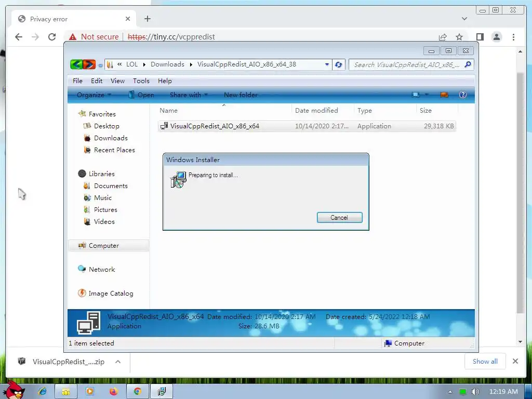Select the Privacy error tab
532x399 pixels.
tap(74, 19)
